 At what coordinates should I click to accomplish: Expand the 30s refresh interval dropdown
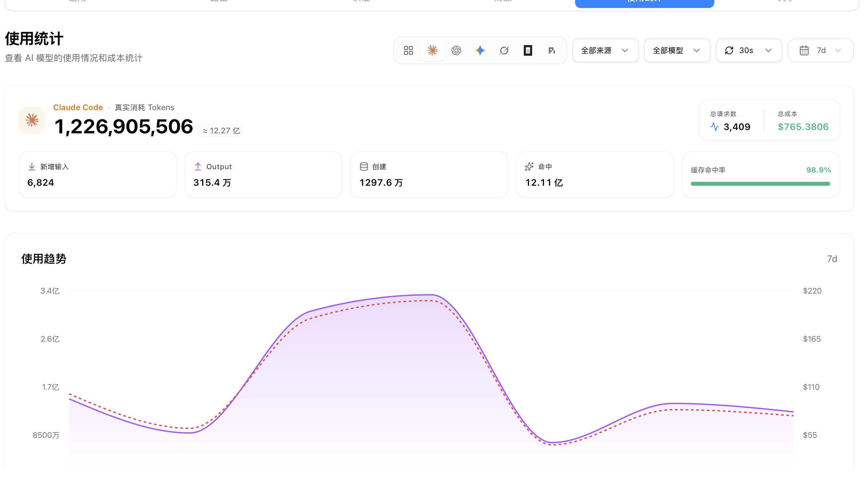pos(749,50)
